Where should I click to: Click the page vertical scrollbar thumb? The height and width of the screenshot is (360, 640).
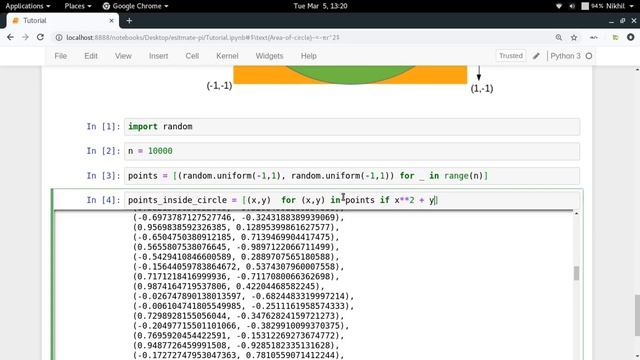pyautogui.click(x=637, y=315)
